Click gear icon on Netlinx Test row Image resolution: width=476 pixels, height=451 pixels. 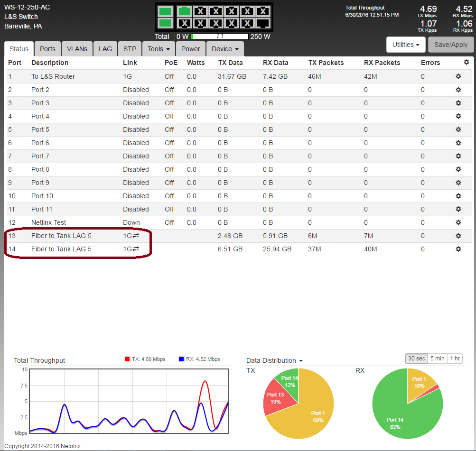[458, 222]
